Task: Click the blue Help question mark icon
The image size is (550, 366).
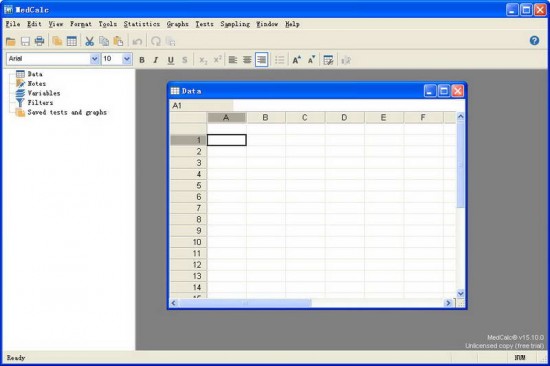Action: click(534, 41)
